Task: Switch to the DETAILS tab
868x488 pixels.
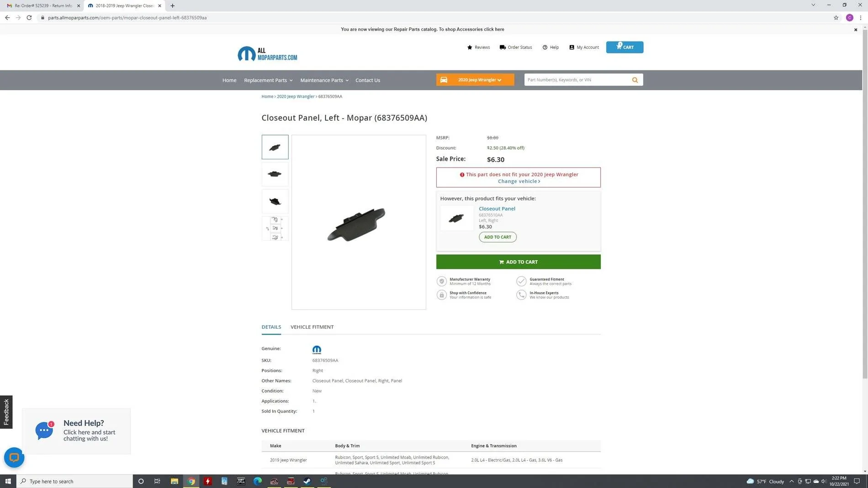Action: [x=271, y=327]
